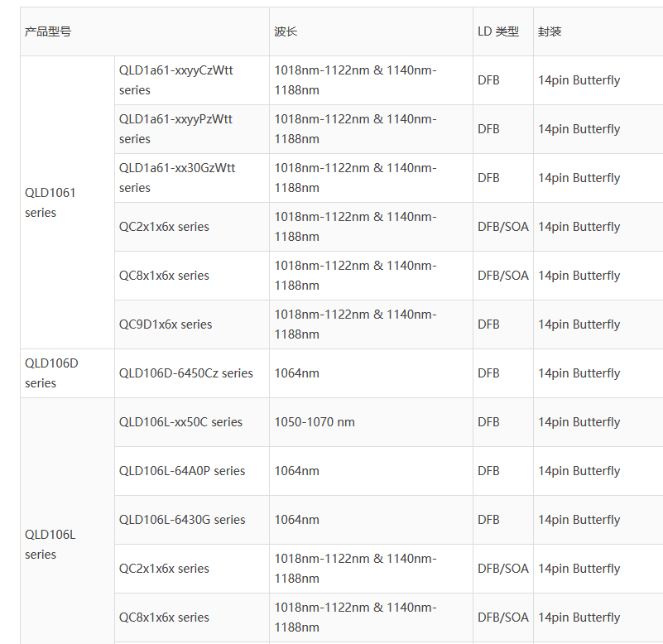Click the QLD106L series group cell
663x644 pixels.
pyautogui.click(x=50, y=545)
